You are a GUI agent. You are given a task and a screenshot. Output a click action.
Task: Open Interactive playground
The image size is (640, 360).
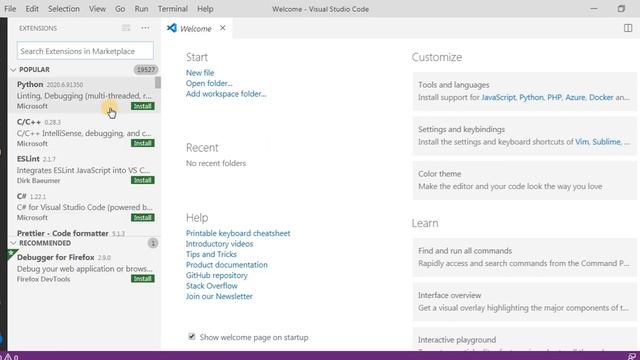coord(524,340)
